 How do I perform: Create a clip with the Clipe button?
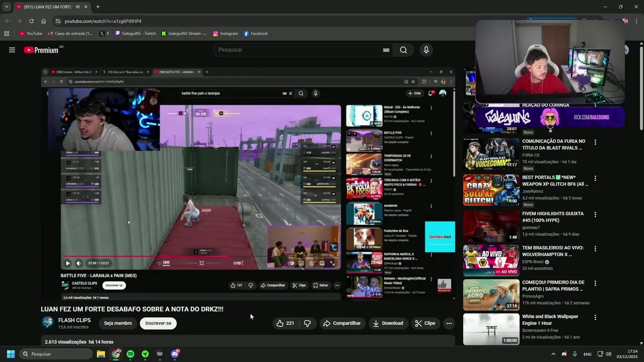425,323
